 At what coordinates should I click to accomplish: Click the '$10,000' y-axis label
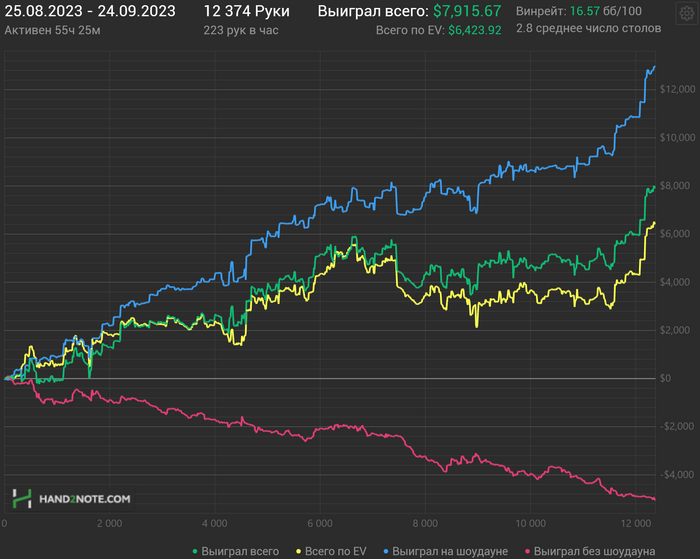point(677,138)
